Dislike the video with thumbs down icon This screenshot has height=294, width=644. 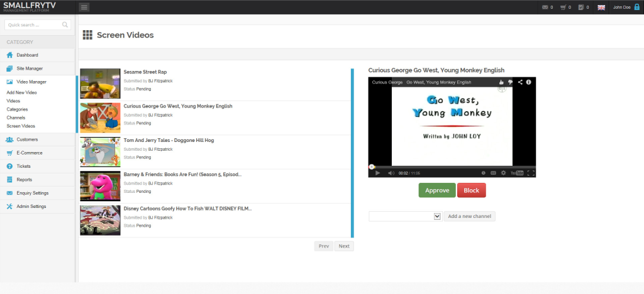point(510,82)
